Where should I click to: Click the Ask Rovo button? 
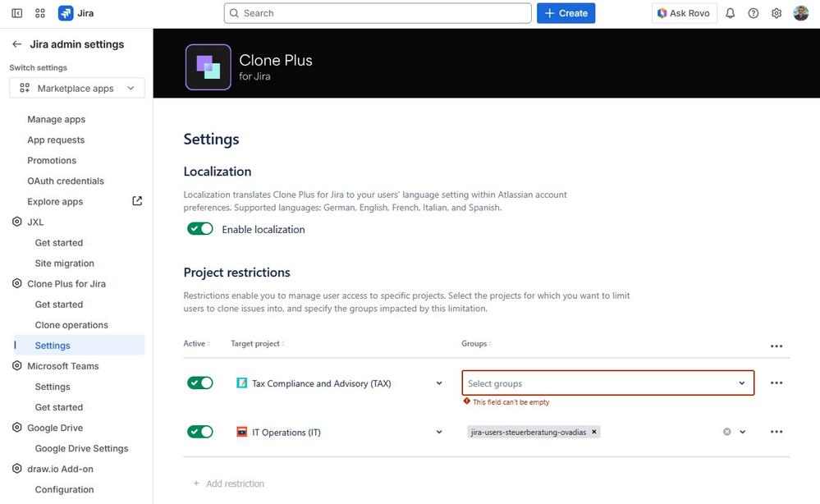(x=684, y=13)
